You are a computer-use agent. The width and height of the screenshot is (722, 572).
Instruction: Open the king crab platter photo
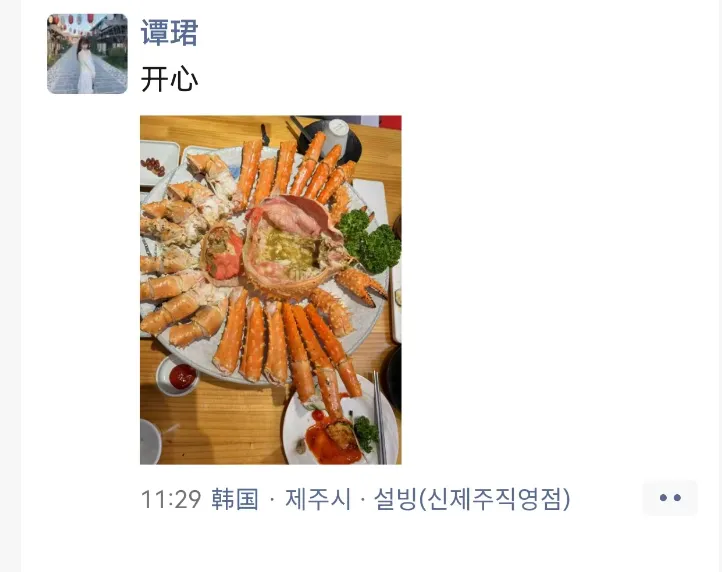tap(271, 290)
